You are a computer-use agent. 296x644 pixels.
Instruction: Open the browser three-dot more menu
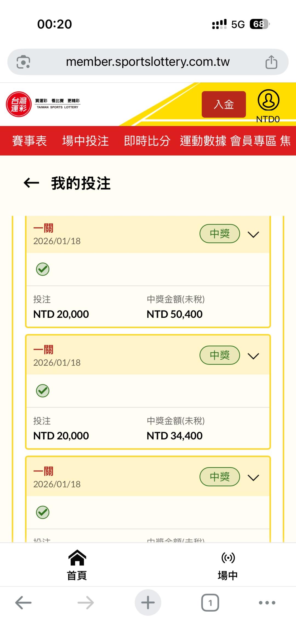(267, 603)
